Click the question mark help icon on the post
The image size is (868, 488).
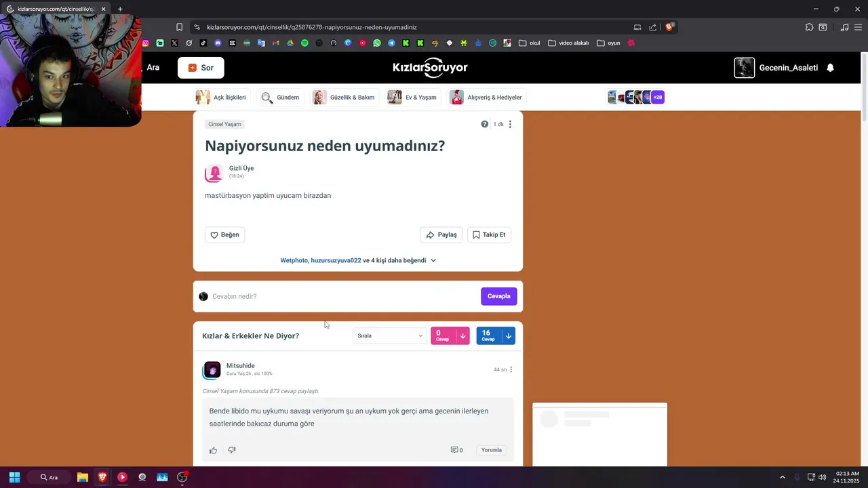[484, 124]
